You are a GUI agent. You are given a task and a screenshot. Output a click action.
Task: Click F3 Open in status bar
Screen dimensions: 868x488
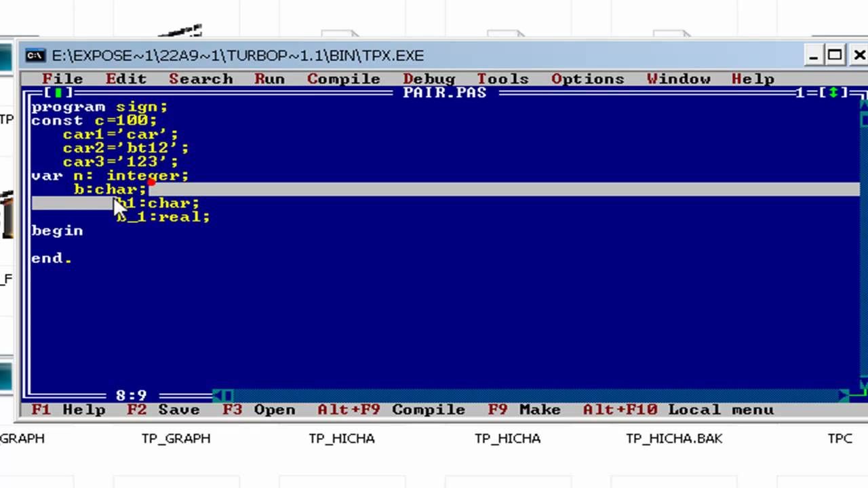tap(259, 410)
